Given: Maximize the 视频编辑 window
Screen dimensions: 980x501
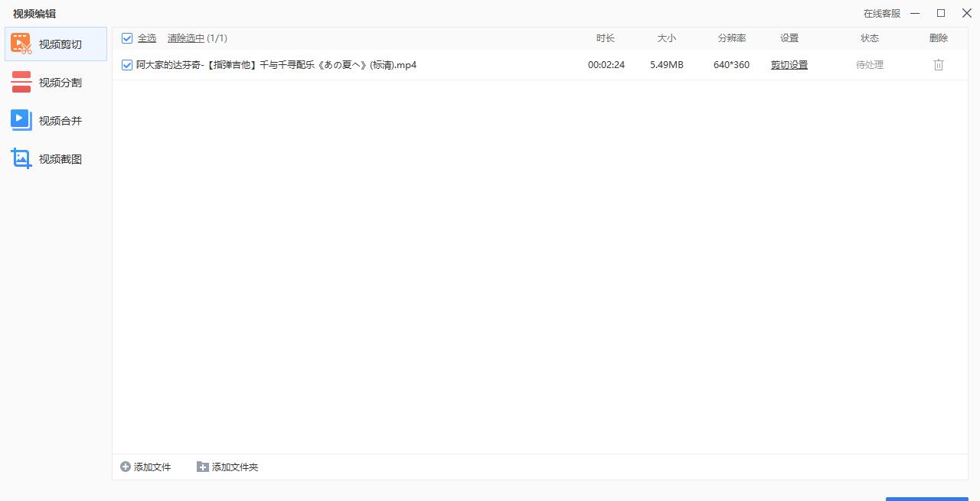Looking at the screenshot, I should pyautogui.click(x=941, y=13).
